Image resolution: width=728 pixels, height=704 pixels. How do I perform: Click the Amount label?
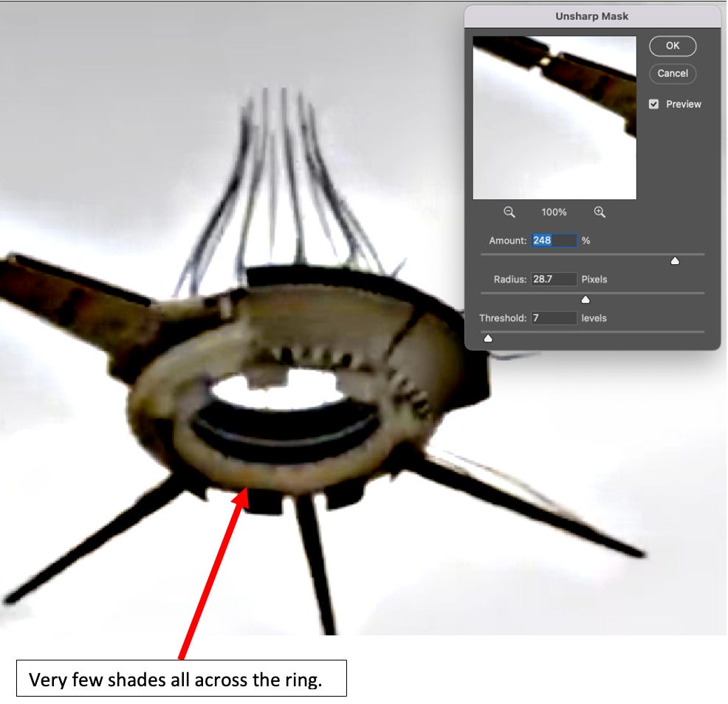[507, 241]
